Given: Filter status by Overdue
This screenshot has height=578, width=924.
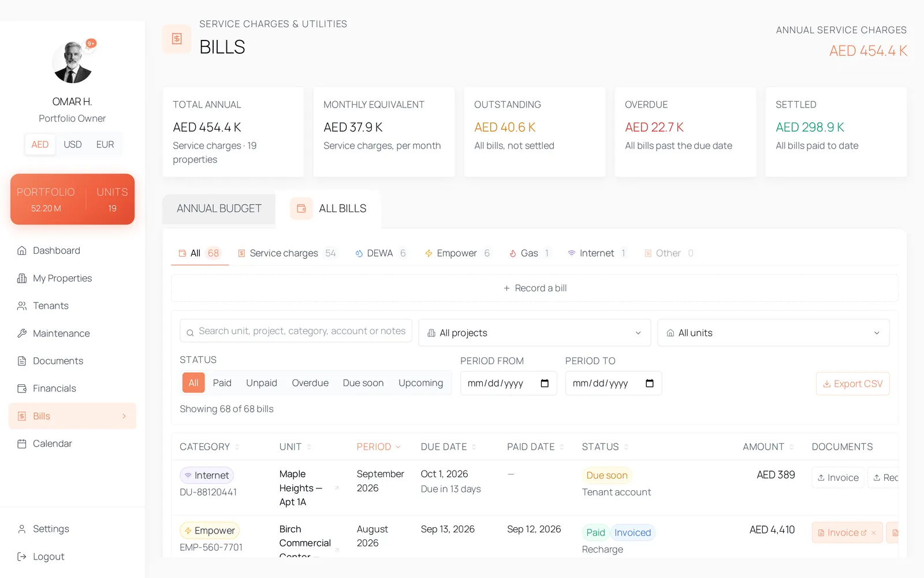Looking at the screenshot, I should click(310, 383).
